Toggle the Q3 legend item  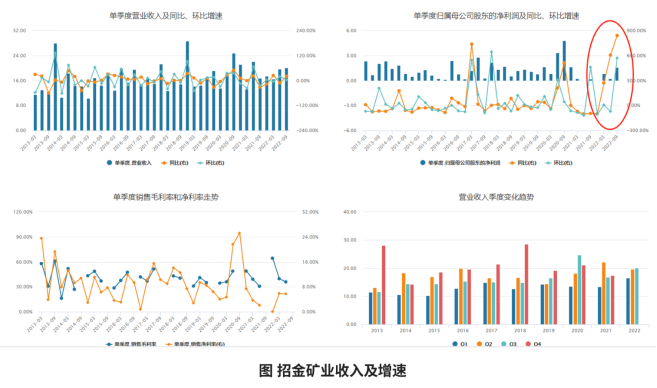coord(509,344)
